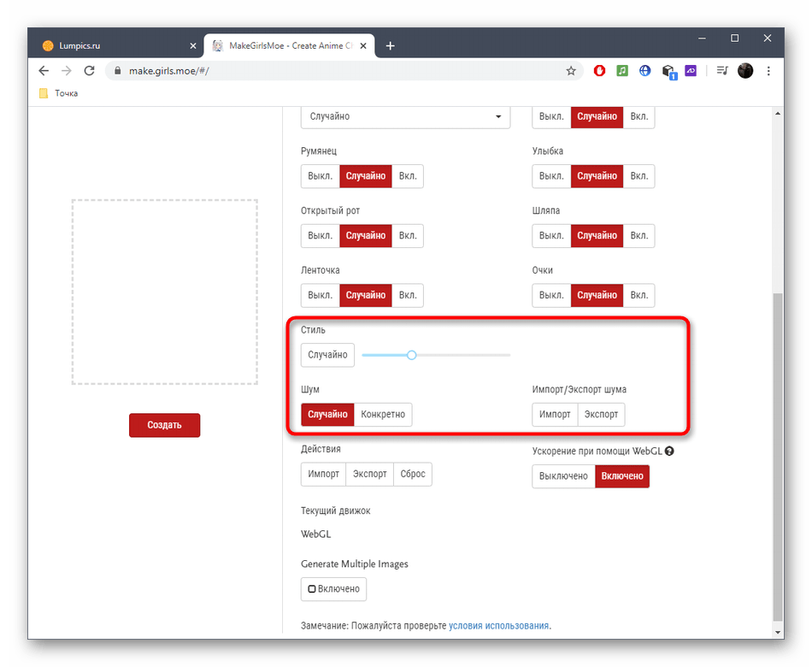The image size is (812, 667).
Task: Click the browser profile avatar
Action: pos(745,71)
